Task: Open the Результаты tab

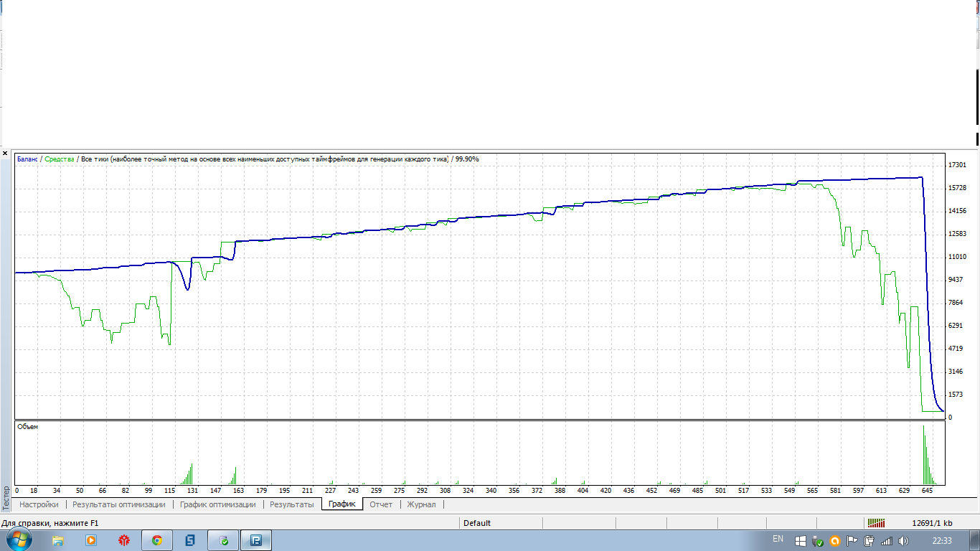Action: 292,504
